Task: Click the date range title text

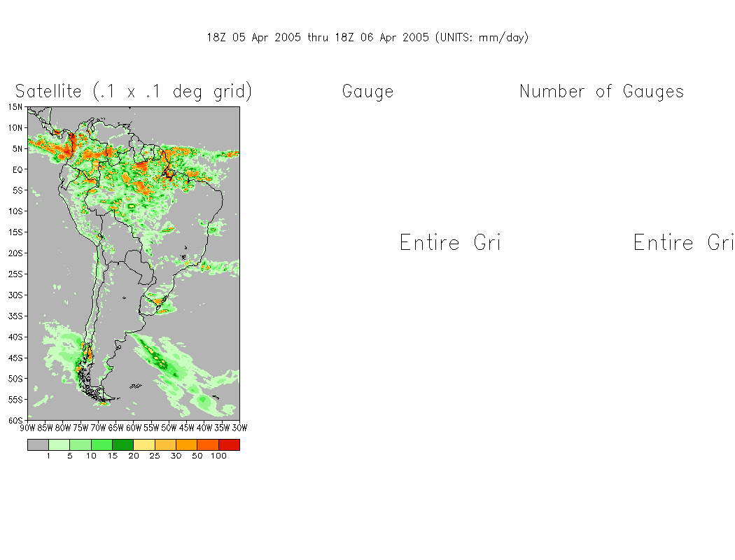Action: pyautogui.click(x=368, y=38)
